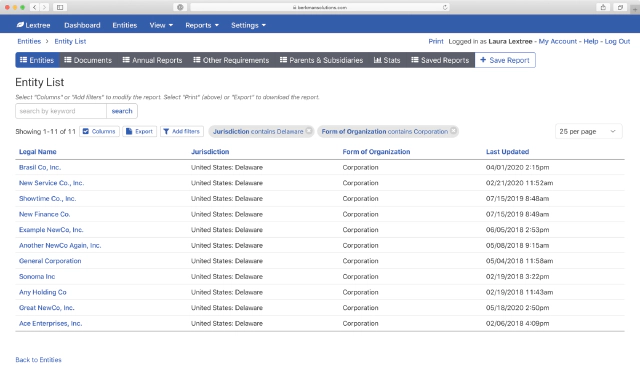This screenshot has width=640, height=391.
Task: Open the Dashboard page
Action: pos(82,25)
